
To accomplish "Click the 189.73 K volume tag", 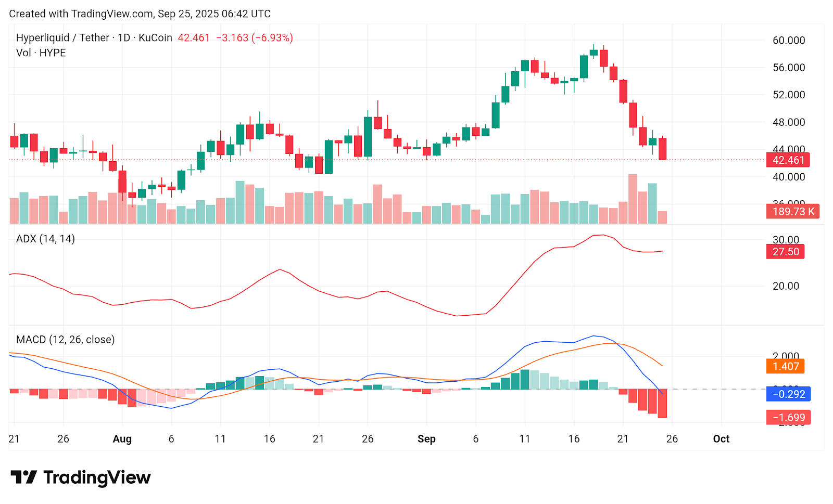I will coord(792,212).
